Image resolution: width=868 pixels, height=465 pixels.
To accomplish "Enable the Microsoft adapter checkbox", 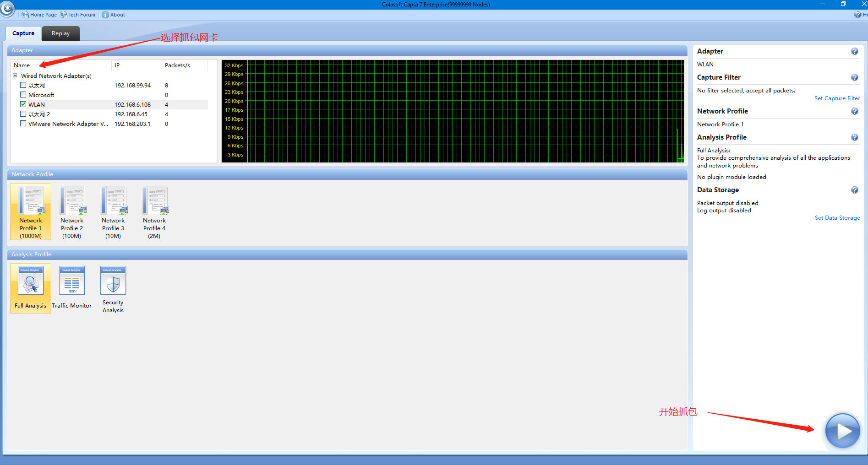I will 23,94.
